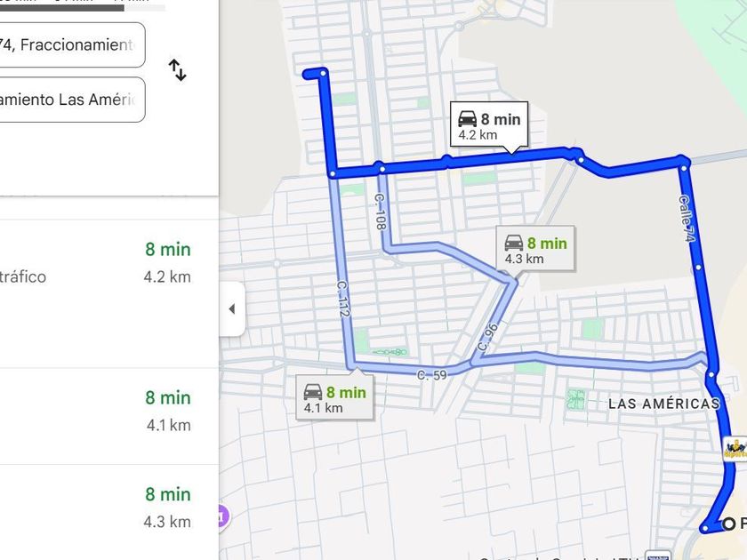The width and height of the screenshot is (747, 560).
Task: Click the green park icon near Las Américas
Action: pos(576,399)
